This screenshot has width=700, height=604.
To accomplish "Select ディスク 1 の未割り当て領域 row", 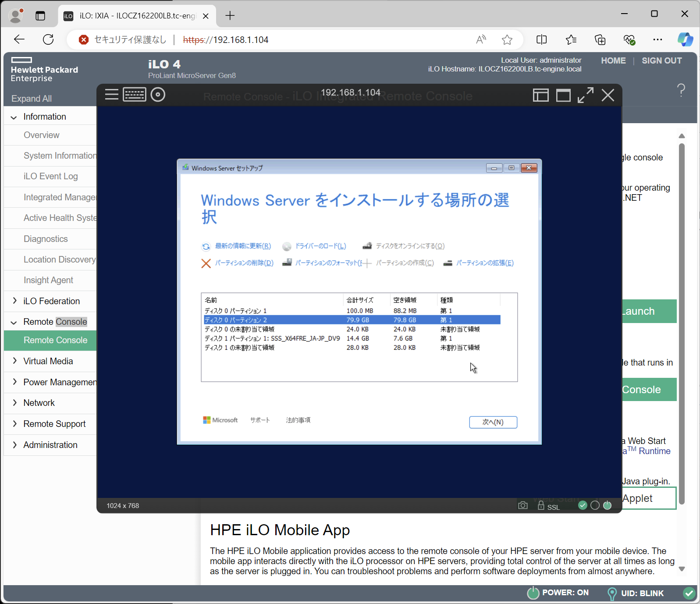I will tap(352, 348).
